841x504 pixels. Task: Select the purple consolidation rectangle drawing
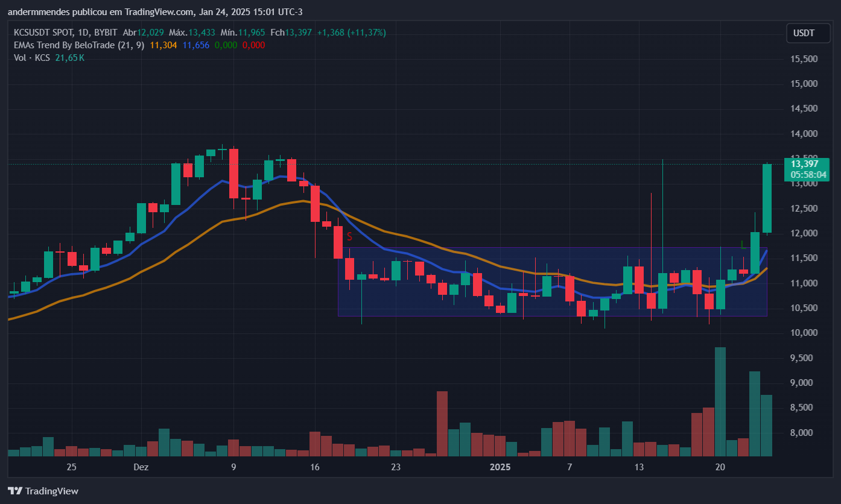552,282
